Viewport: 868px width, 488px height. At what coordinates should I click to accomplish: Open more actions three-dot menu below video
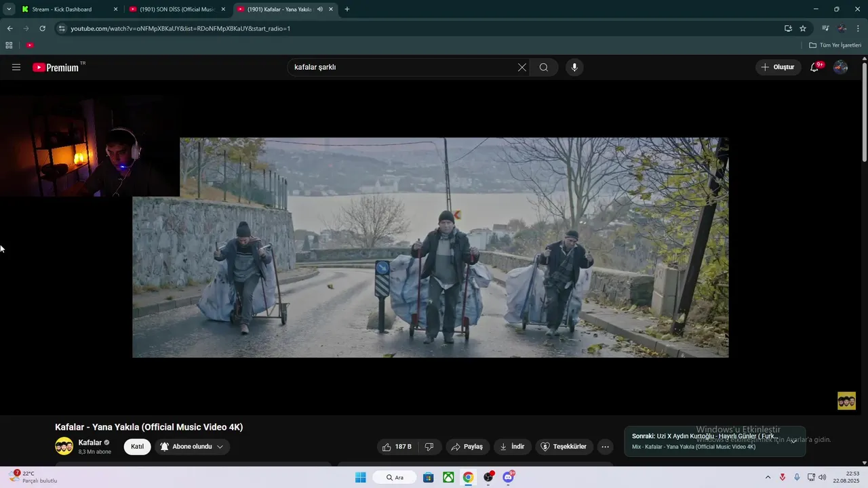606,447
